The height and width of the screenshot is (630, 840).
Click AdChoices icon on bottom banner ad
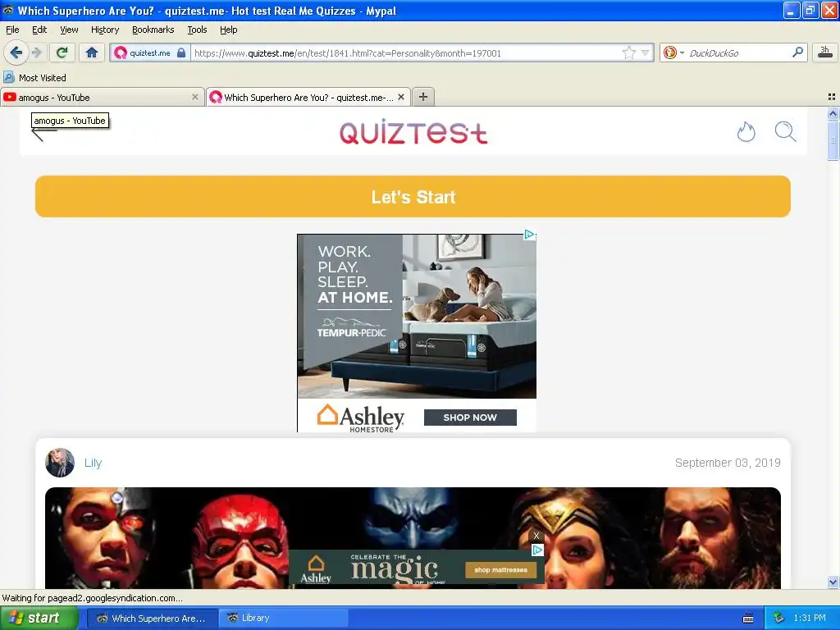[x=537, y=550]
